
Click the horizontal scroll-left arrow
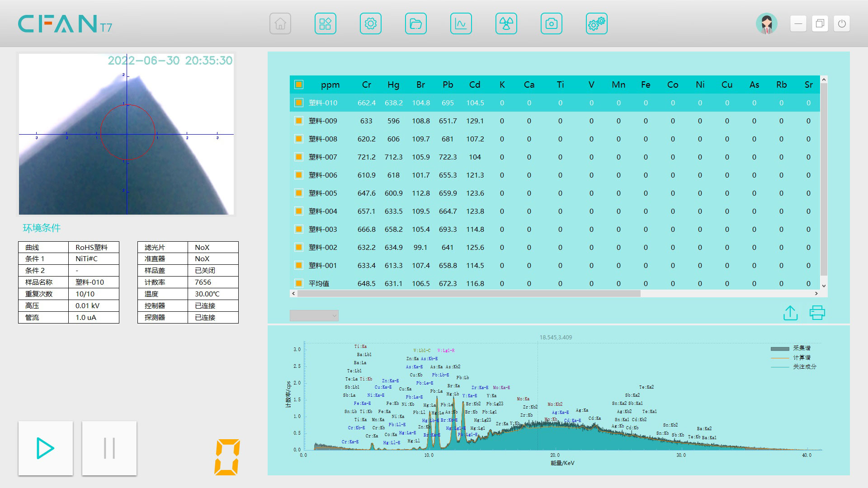pos(293,294)
